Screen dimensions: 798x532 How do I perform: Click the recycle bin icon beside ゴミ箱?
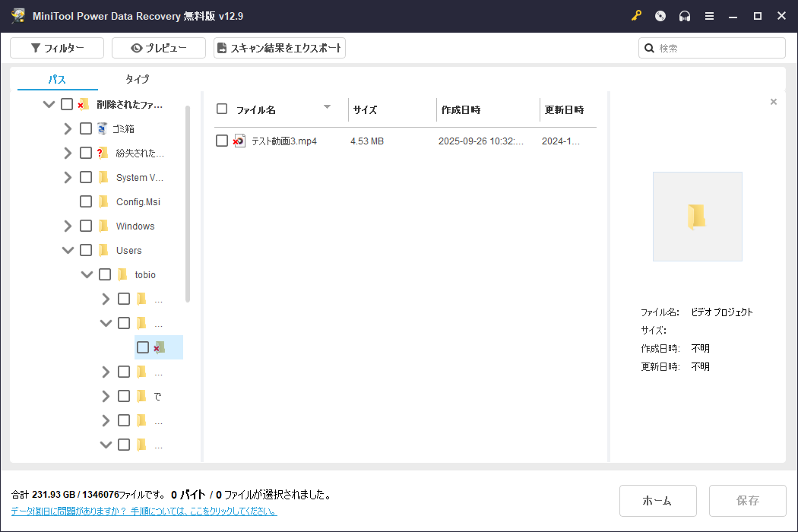coord(103,128)
